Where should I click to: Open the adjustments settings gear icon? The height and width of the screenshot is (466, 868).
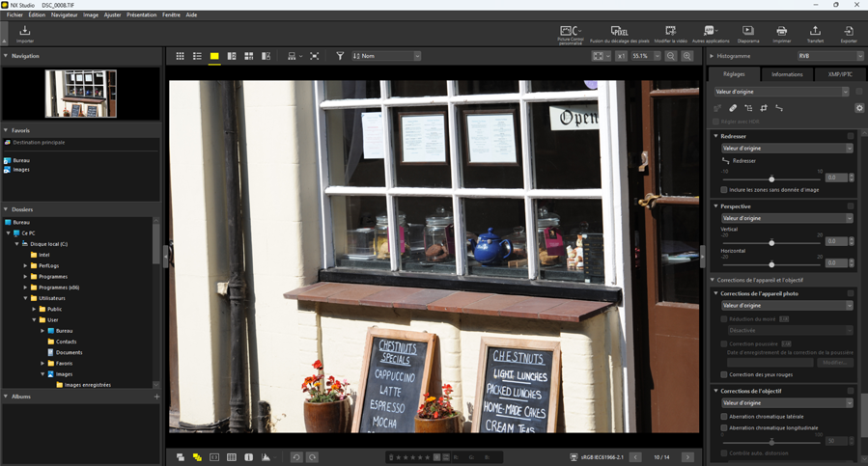pyautogui.click(x=858, y=108)
